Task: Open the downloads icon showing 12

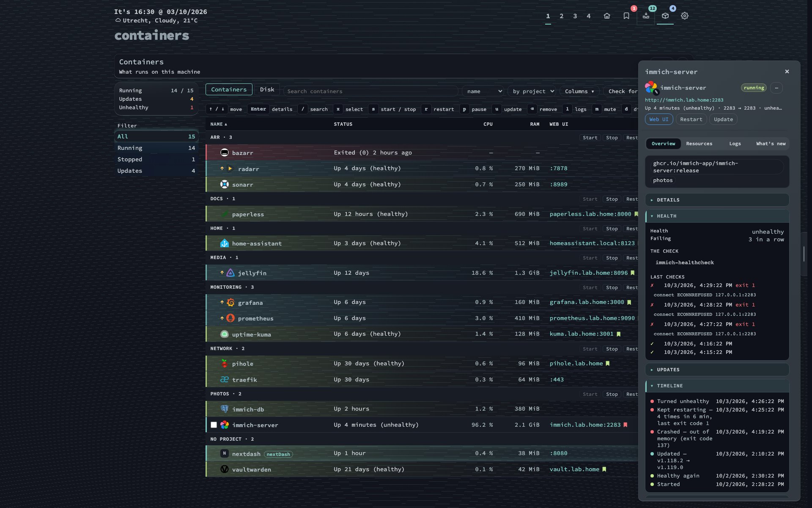Action: click(646, 16)
